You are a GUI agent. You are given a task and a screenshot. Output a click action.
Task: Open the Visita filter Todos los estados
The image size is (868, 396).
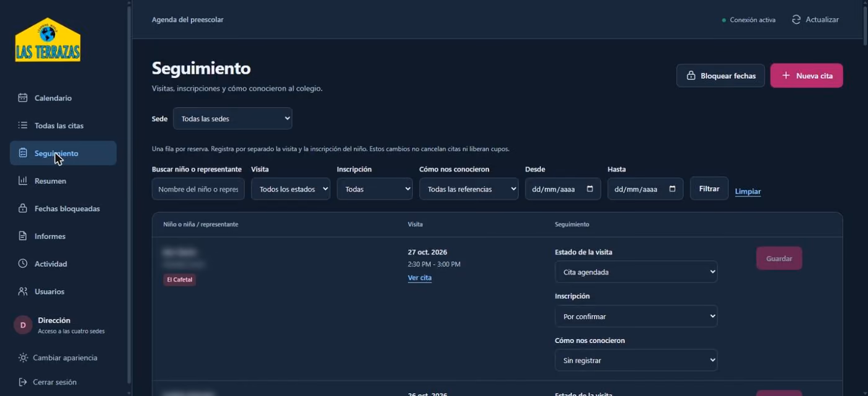pos(290,189)
